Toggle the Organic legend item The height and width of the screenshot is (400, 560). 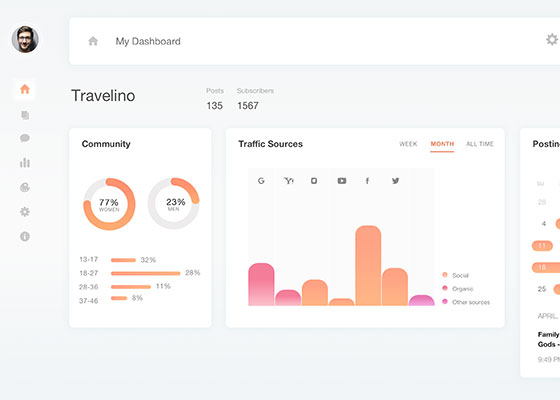(x=458, y=289)
